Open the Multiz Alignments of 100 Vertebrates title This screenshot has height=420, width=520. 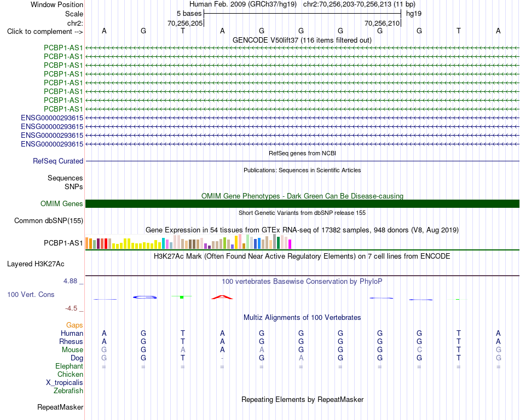coord(302,318)
